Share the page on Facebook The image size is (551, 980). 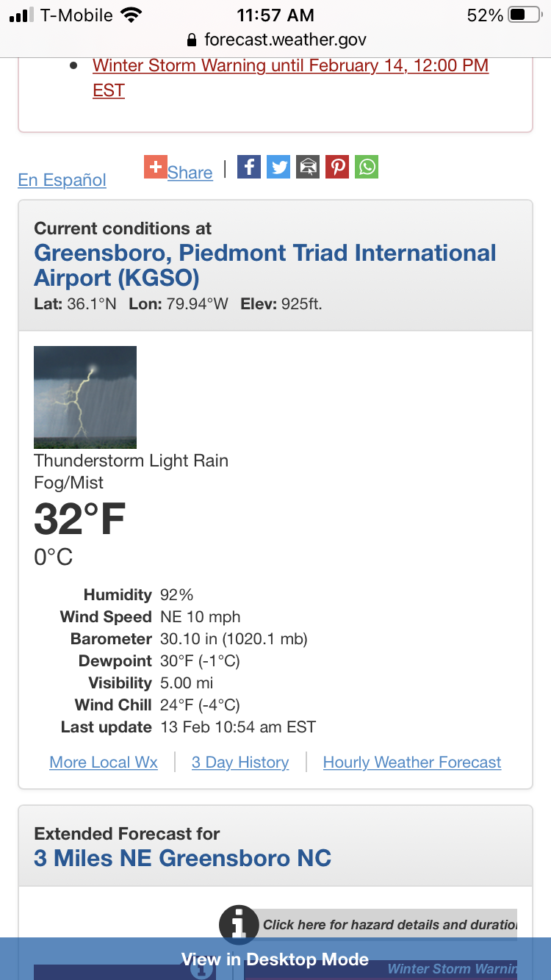point(249,167)
